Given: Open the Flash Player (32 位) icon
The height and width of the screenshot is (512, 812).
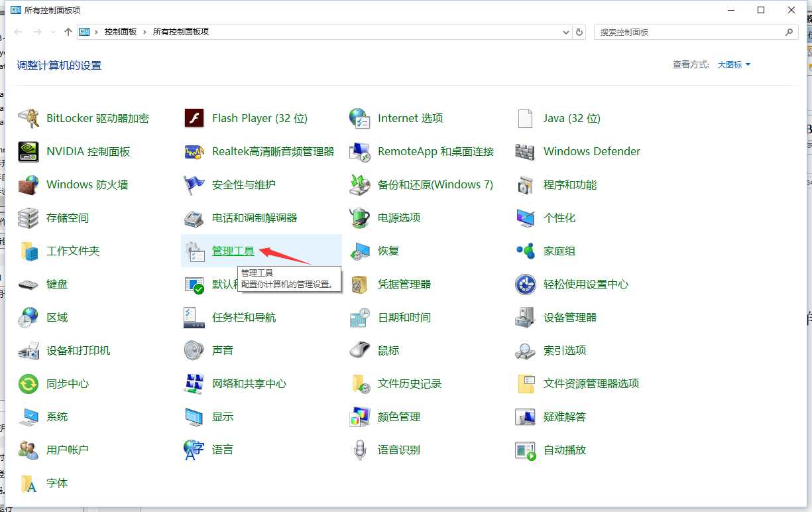Looking at the screenshot, I should tap(194, 118).
